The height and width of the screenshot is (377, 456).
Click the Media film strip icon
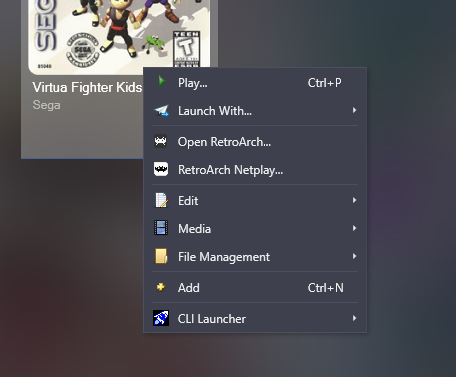point(161,228)
